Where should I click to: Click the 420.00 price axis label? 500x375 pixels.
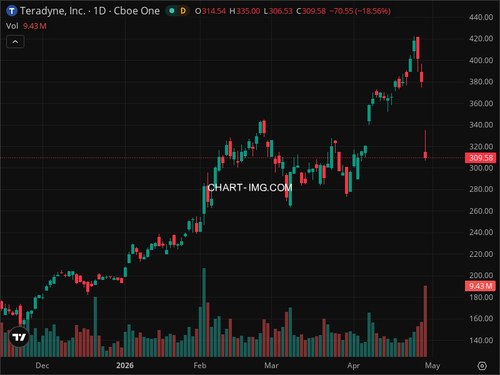pyautogui.click(x=481, y=39)
